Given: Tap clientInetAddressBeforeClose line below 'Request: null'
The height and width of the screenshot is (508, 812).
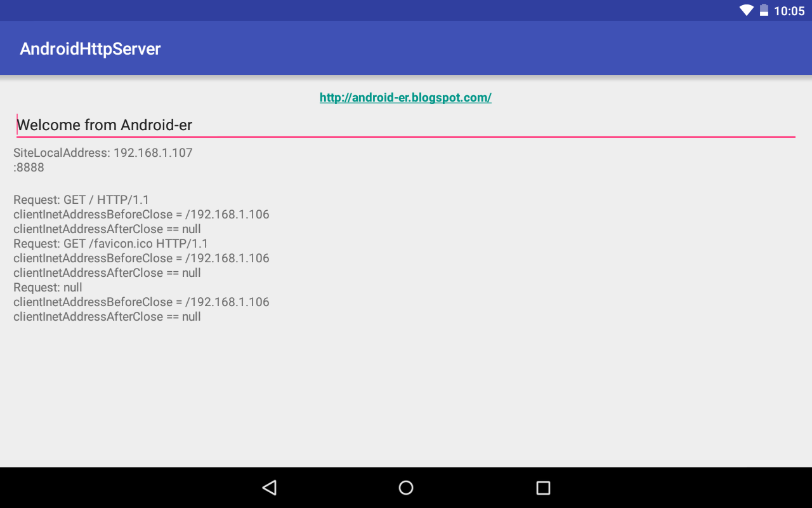Looking at the screenshot, I should tap(141, 302).
